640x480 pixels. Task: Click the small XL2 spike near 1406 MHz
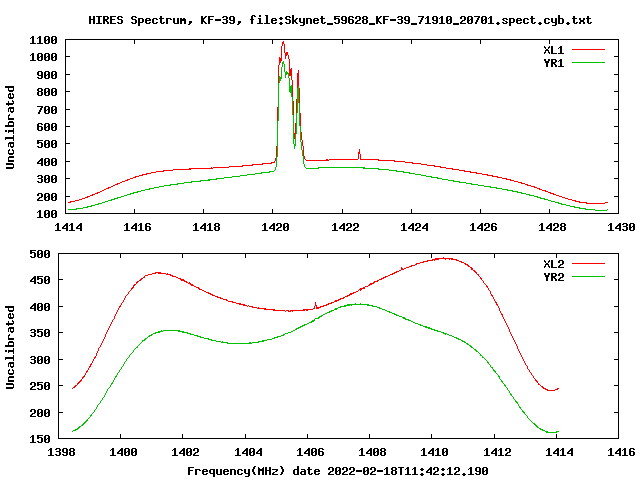[316, 305]
